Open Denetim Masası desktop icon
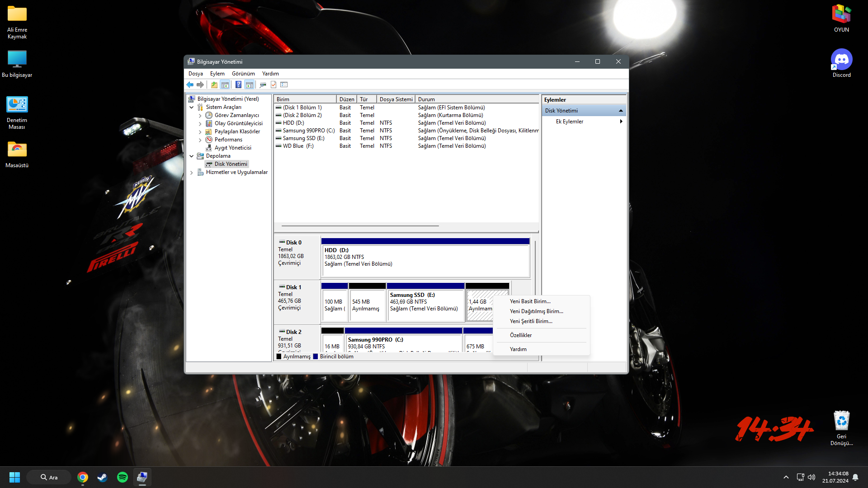 pyautogui.click(x=17, y=113)
